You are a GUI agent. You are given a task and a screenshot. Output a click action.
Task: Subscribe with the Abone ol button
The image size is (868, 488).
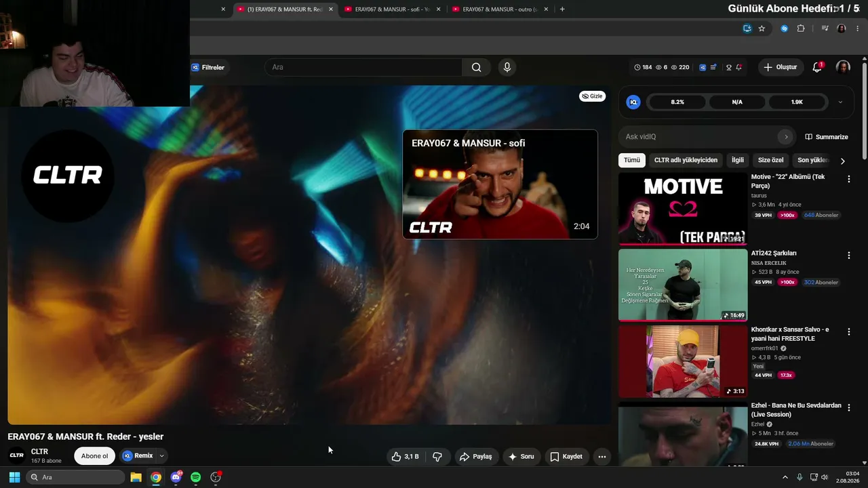point(94,456)
